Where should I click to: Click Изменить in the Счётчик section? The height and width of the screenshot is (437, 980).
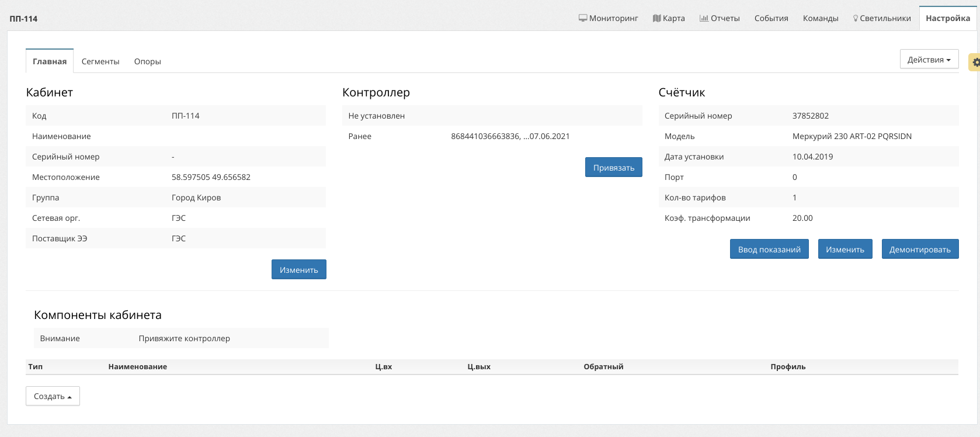click(845, 249)
